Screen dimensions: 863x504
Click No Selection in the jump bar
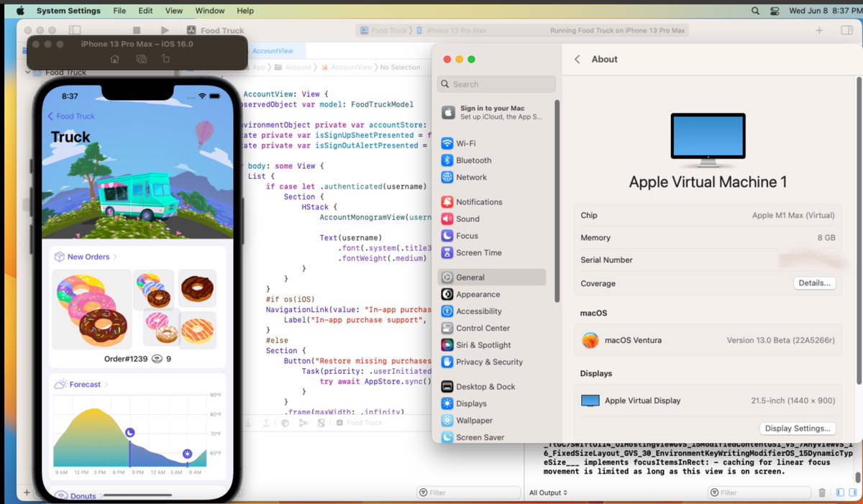click(400, 67)
